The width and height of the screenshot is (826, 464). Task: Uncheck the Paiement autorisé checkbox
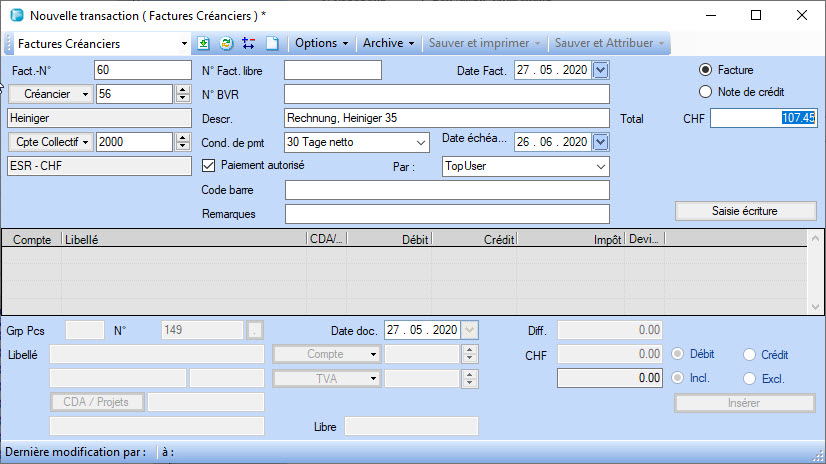(209, 165)
